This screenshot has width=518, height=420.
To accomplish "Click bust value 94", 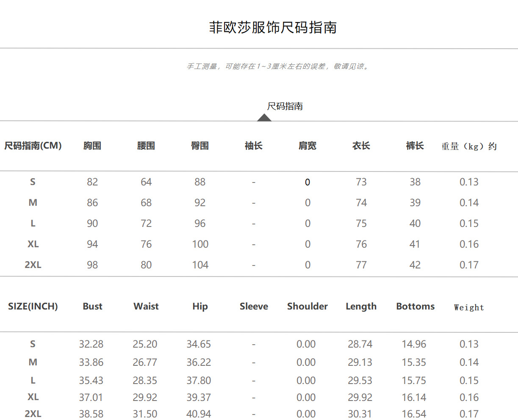I will [x=92, y=244].
